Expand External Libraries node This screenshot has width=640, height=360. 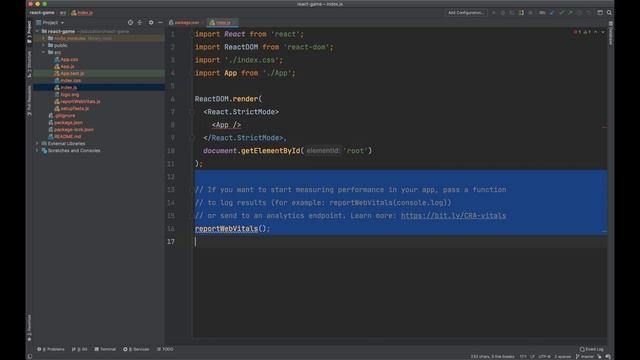(x=38, y=144)
